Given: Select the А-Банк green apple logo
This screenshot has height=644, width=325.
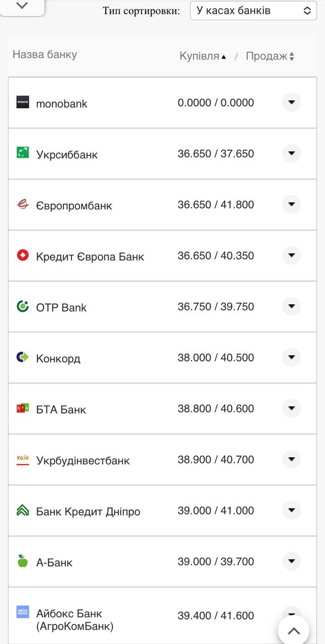Looking at the screenshot, I should (22, 562).
